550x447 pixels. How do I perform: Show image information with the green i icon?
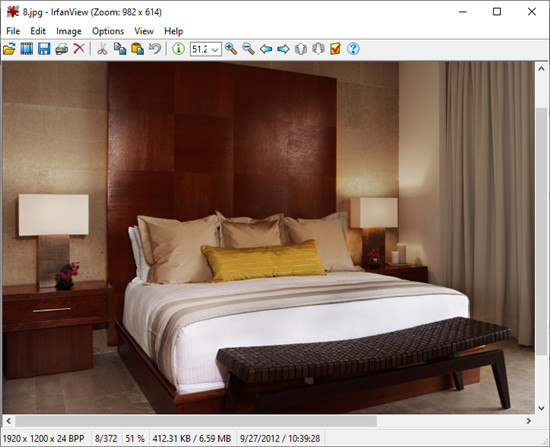[179, 49]
